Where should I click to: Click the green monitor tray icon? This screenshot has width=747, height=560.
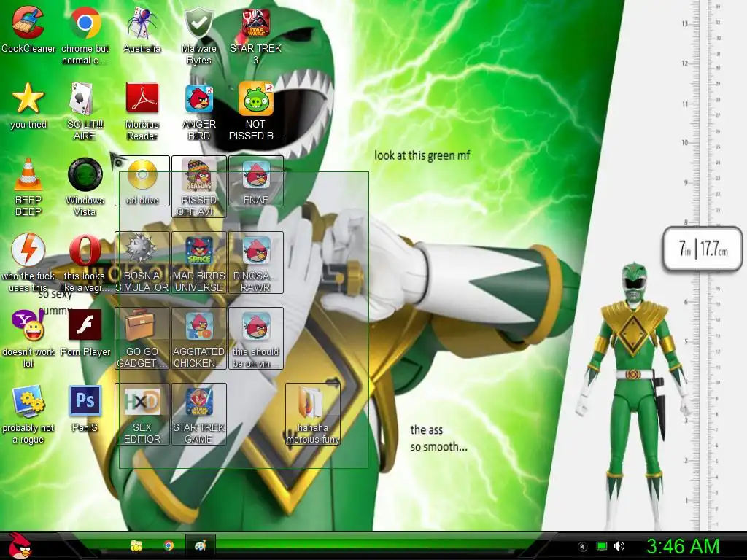(x=602, y=546)
